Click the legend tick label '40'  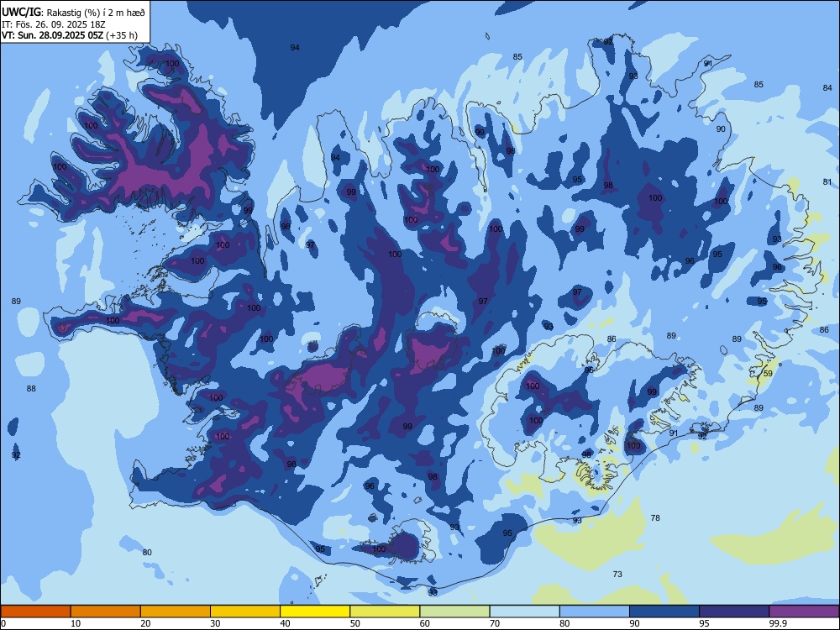coord(285,623)
